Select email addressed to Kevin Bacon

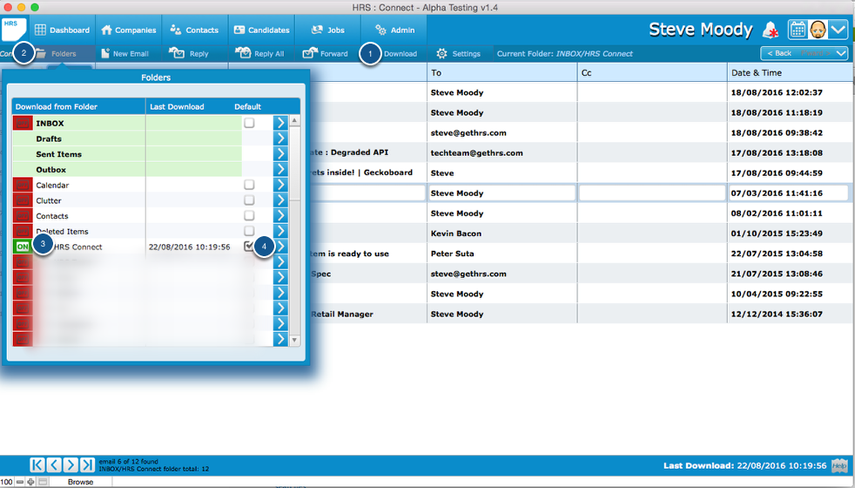coord(456,233)
